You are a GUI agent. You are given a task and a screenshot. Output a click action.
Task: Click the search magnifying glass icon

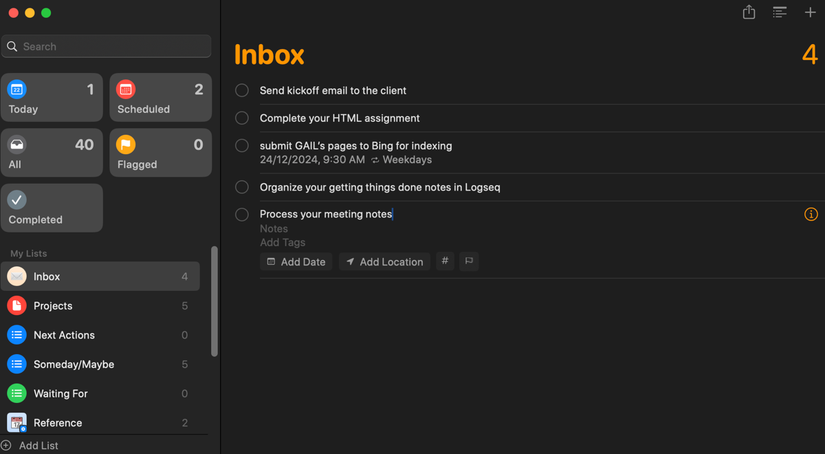12,46
